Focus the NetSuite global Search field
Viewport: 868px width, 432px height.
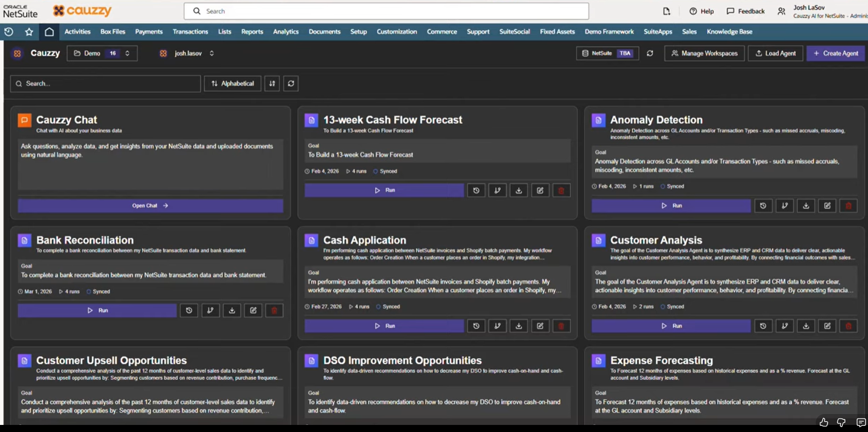coord(386,11)
